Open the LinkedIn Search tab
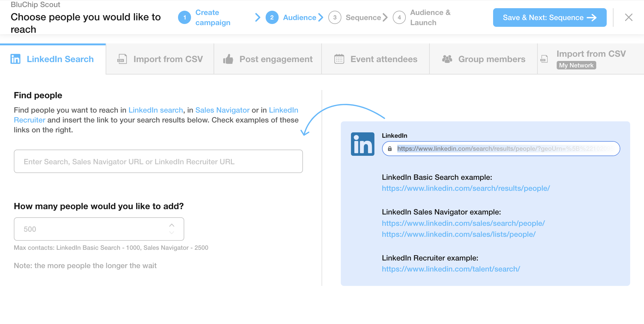This screenshot has width=644, height=324. [x=53, y=59]
